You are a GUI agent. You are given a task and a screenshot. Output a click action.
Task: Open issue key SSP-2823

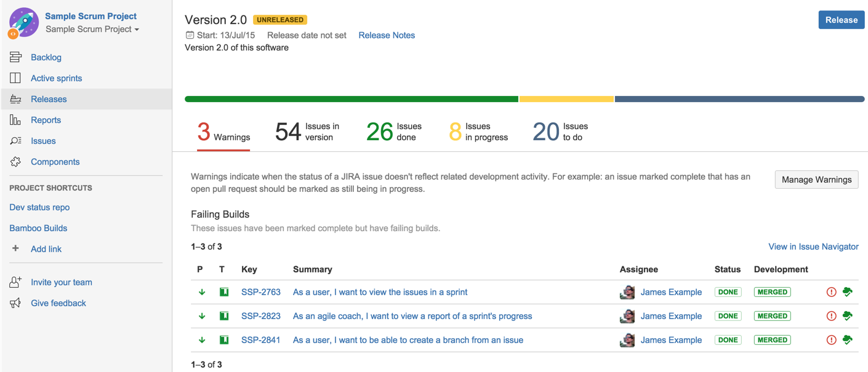click(x=261, y=316)
